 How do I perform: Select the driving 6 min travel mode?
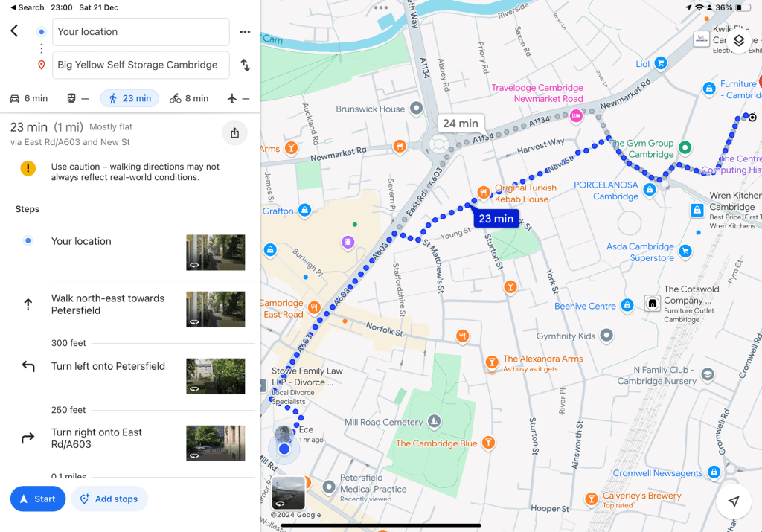tap(29, 99)
